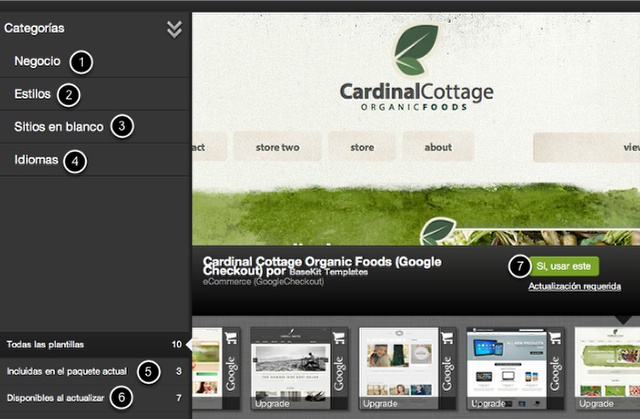Click cart icon on black-and-white template
This screenshot has height=419, width=640.
coord(339,337)
